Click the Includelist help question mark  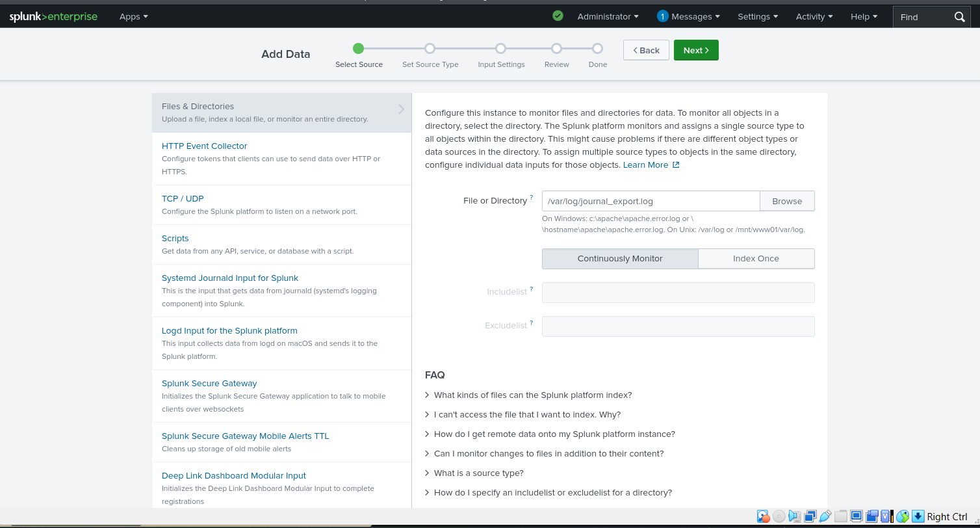(x=532, y=289)
